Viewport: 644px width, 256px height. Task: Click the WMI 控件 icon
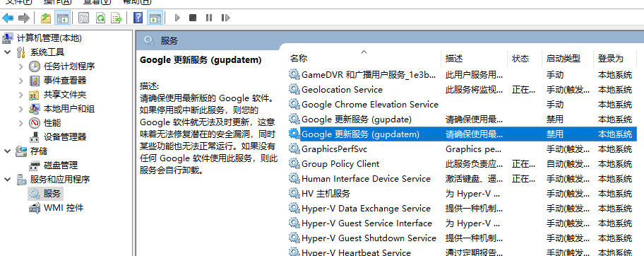pos(35,208)
